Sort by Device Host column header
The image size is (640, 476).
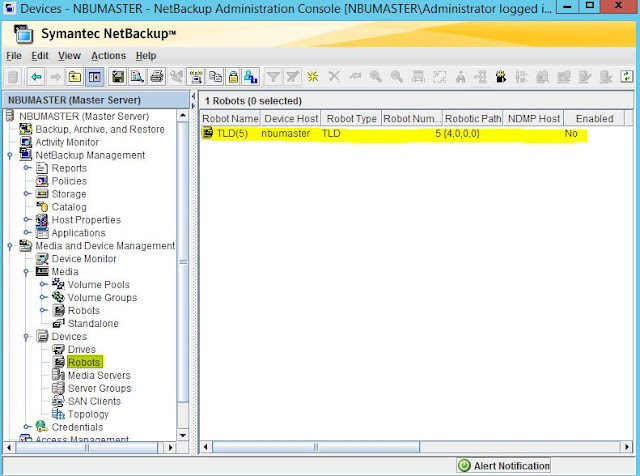point(291,118)
